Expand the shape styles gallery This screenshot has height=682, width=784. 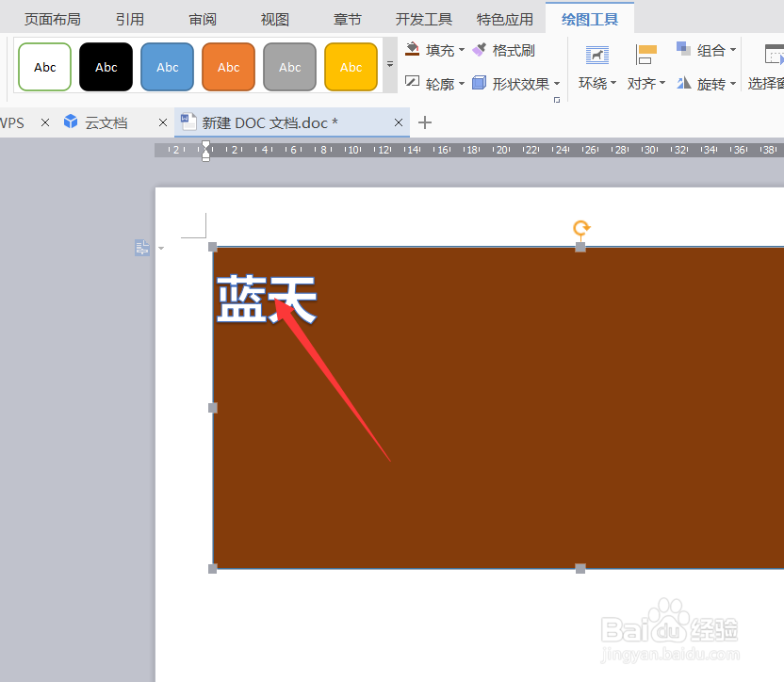tap(390, 64)
